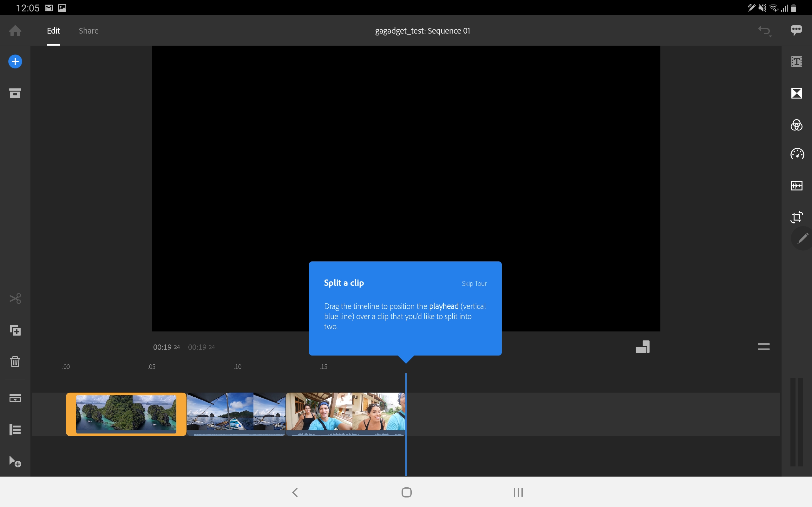Open the Transform crop panel
The image size is (812, 507).
pos(796,217)
